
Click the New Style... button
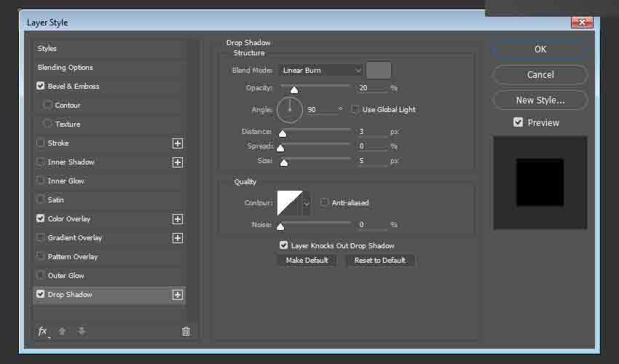tap(540, 100)
